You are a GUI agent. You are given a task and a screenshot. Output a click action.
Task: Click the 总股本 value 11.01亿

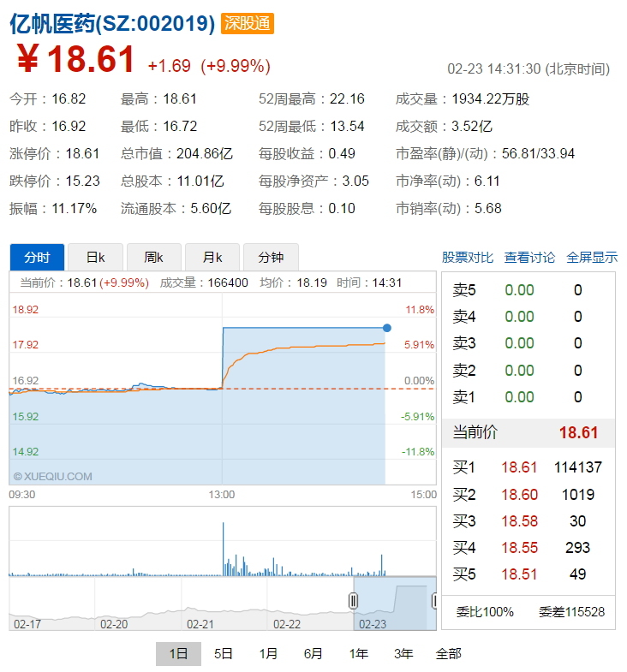pyautogui.click(x=200, y=181)
